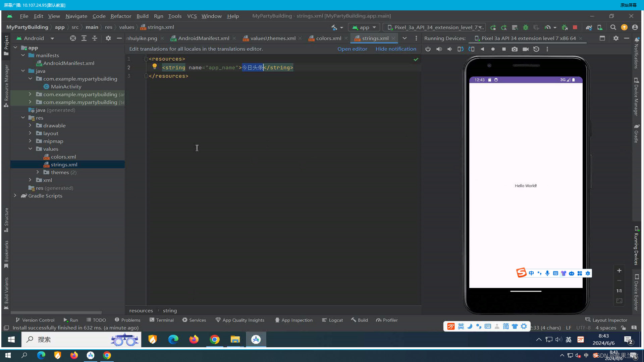Switch to the colors.xml tab
Viewport: 644px width, 362px height.
coord(328,38)
